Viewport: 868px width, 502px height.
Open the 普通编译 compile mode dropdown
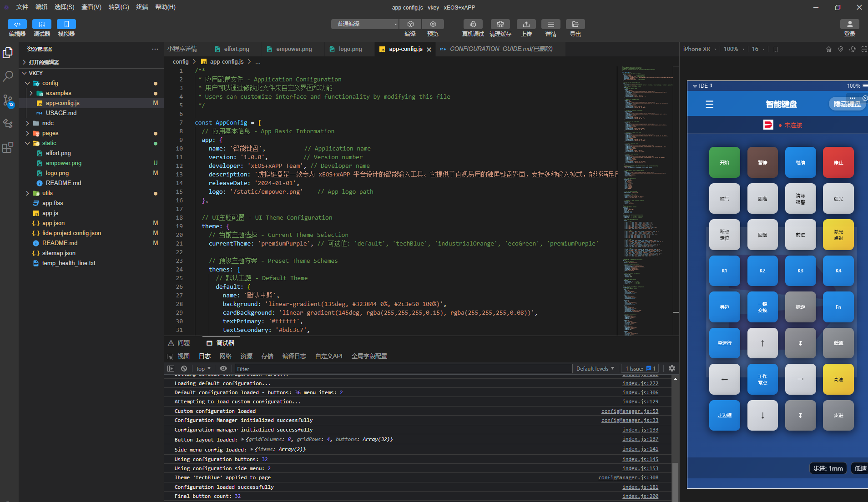click(x=364, y=24)
